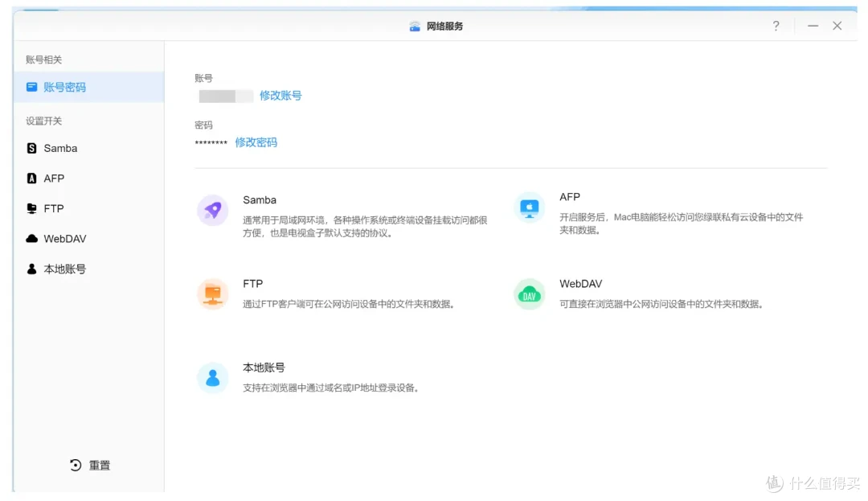Click the reset arrow icon beside 重置
The image size is (868, 501).
[76, 466]
